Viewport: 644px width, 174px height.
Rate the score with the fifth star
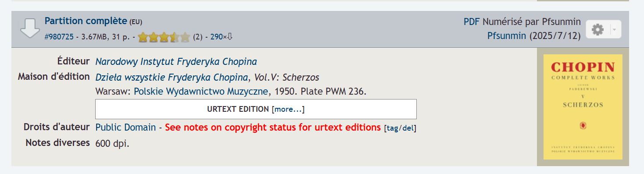(x=185, y=37)
